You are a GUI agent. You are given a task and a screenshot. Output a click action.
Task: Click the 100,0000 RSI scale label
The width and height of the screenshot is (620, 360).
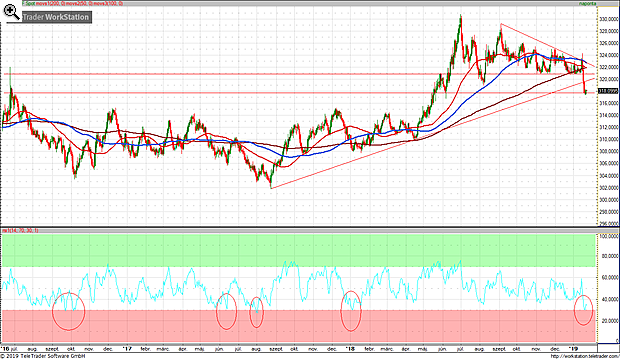pos(609,236)
